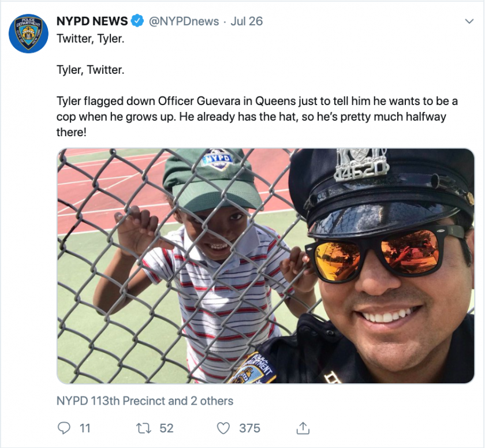The height and width of the screenshot is (448, 485).
Task: Click the 'Tyler, Twitter.' second line
Action: click(90, 70)
